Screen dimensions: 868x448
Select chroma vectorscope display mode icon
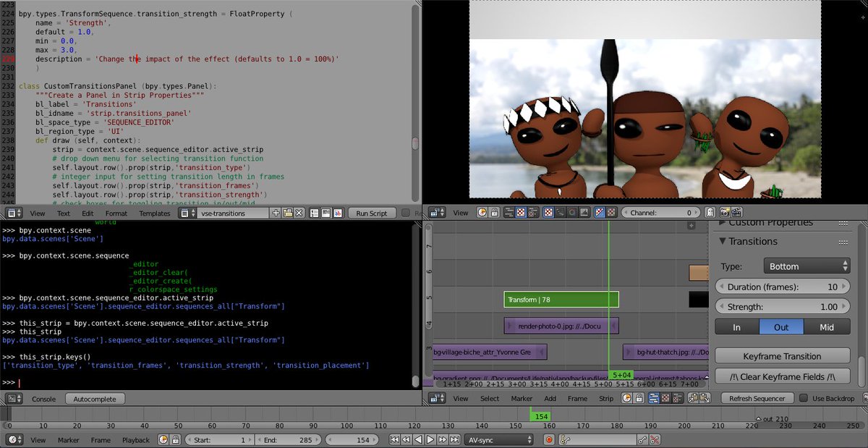[571, 212]
